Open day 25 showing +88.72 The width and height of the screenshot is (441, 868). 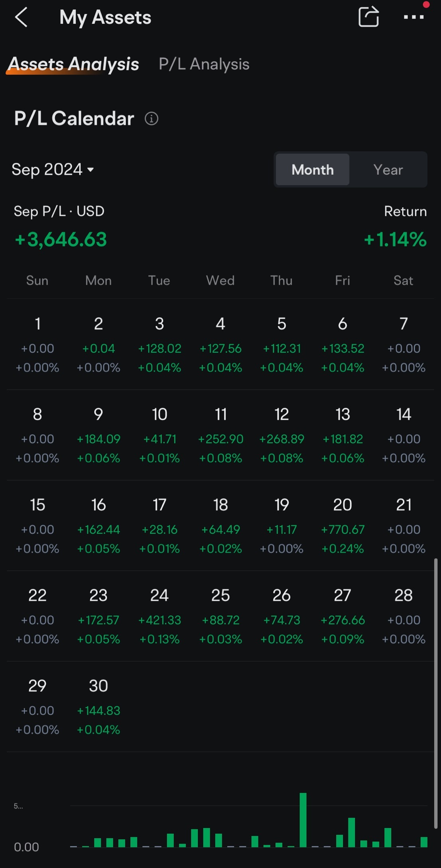220,616
